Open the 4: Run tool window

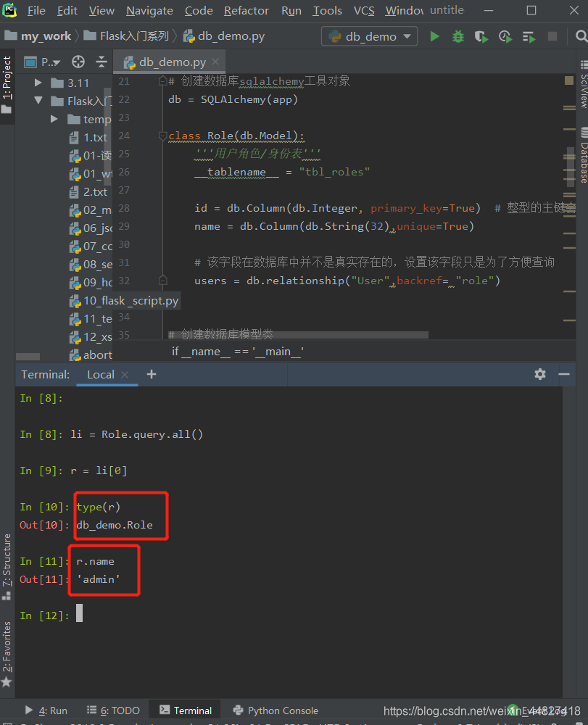click(x=46, y=710)
